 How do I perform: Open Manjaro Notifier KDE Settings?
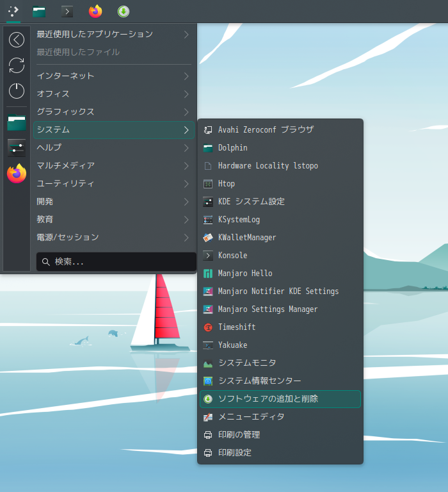(x=280, y=291)
